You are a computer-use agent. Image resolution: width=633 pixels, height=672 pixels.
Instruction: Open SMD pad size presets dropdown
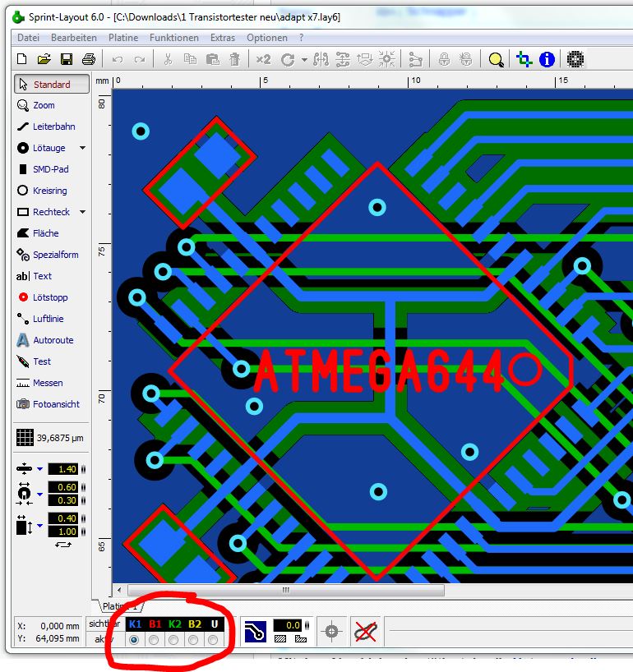[40, 526]
